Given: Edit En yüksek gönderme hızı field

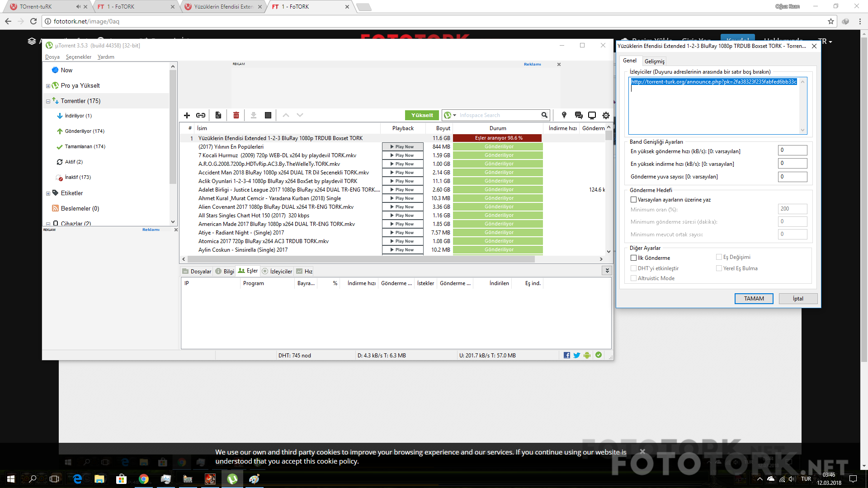Looking at the screenshot, I should click(793, 150).
